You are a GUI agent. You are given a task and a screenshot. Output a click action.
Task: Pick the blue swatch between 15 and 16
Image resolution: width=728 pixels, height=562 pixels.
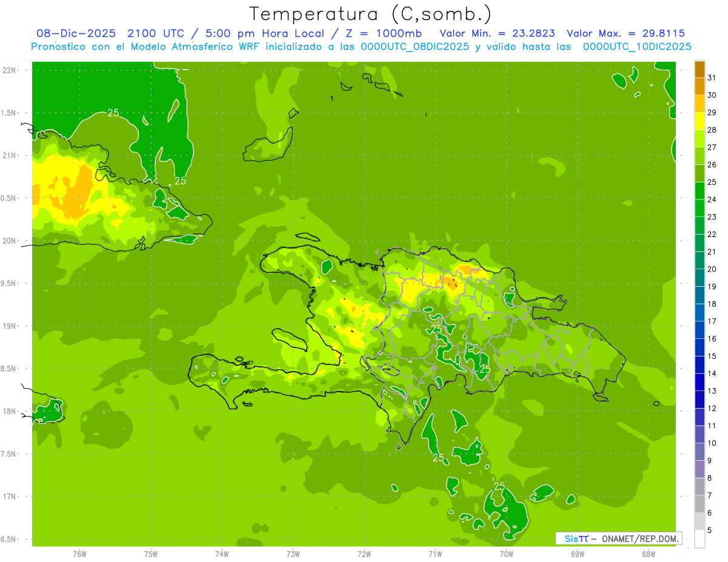(699, 347)
